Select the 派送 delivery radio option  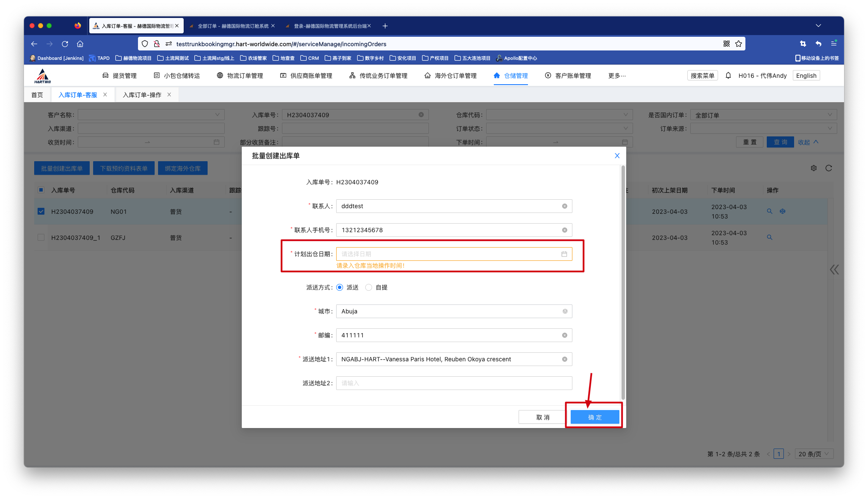point(340,287)
